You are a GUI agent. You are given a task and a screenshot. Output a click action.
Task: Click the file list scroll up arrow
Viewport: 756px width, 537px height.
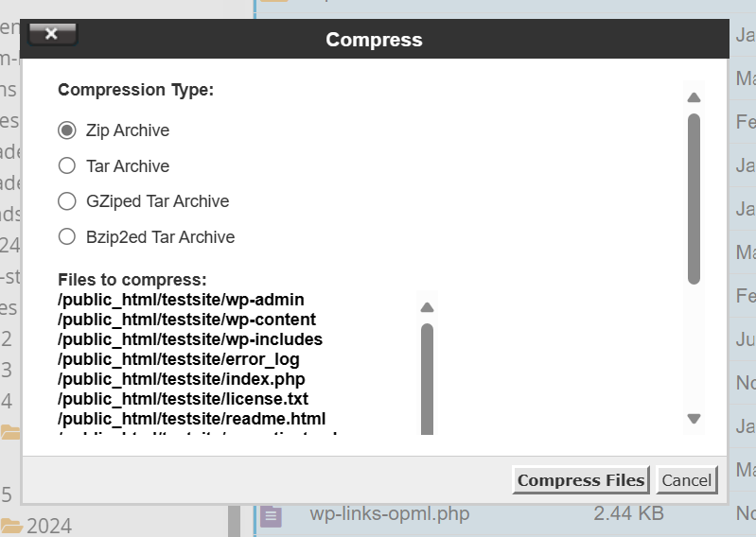pyautogui.click(x=427, y=307)
